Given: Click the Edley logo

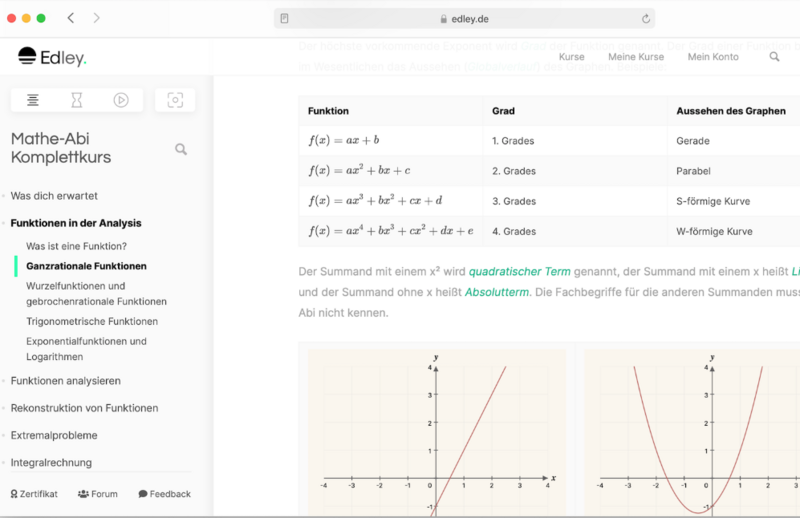Looking at the screenshot, I should [x=52, y=57].
